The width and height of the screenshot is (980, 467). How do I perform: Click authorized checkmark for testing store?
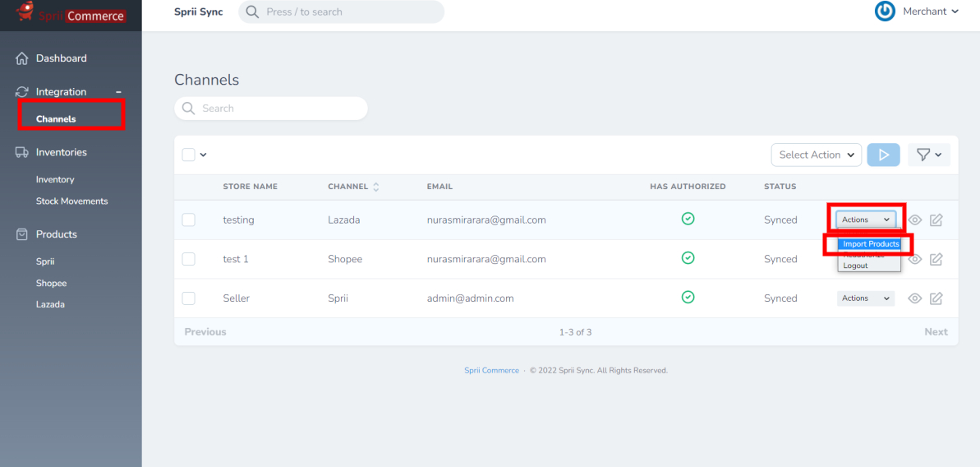point(688,219)
